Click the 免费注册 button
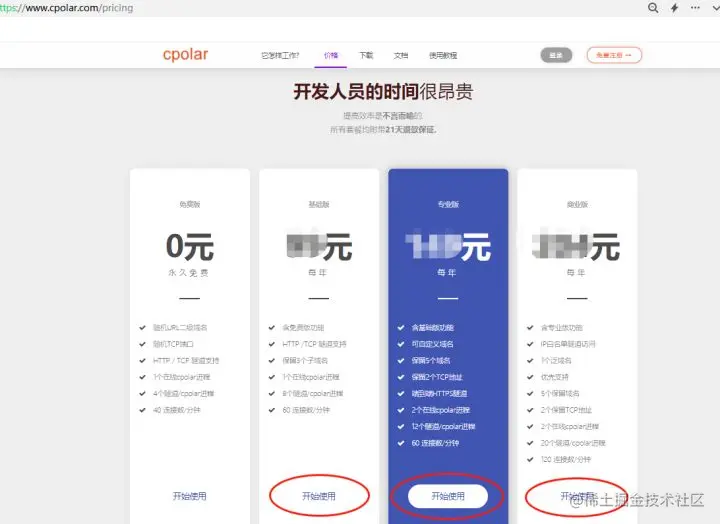 pos(614,55)
